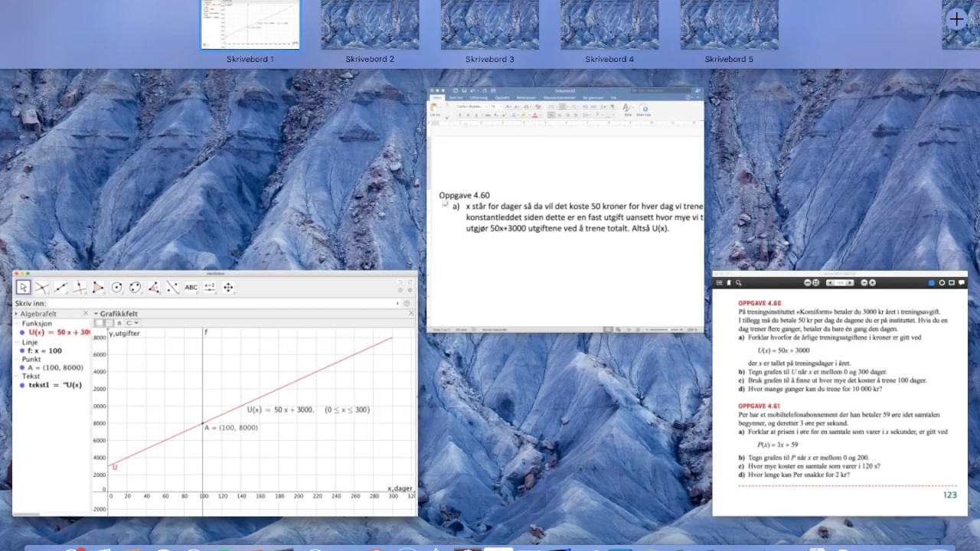Screen dimensions: 980x551
Task: Open input help icon beside Skriv inn
Action: pos(407,303)
